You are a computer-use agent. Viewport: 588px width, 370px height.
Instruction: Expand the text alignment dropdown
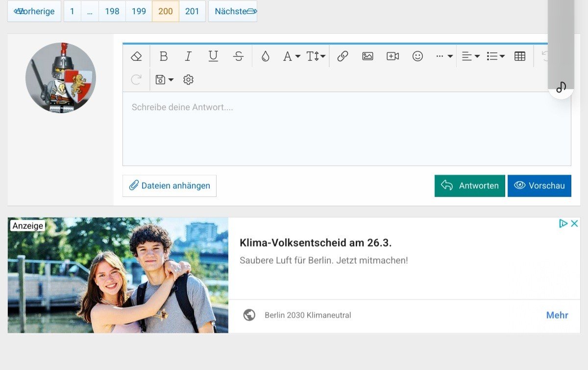click(x=470, y=56)
